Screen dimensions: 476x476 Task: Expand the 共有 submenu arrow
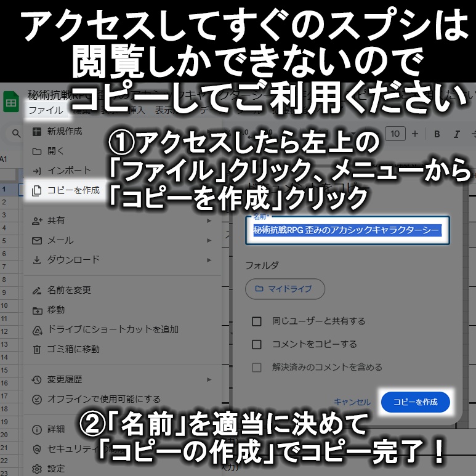coord(209,220)
